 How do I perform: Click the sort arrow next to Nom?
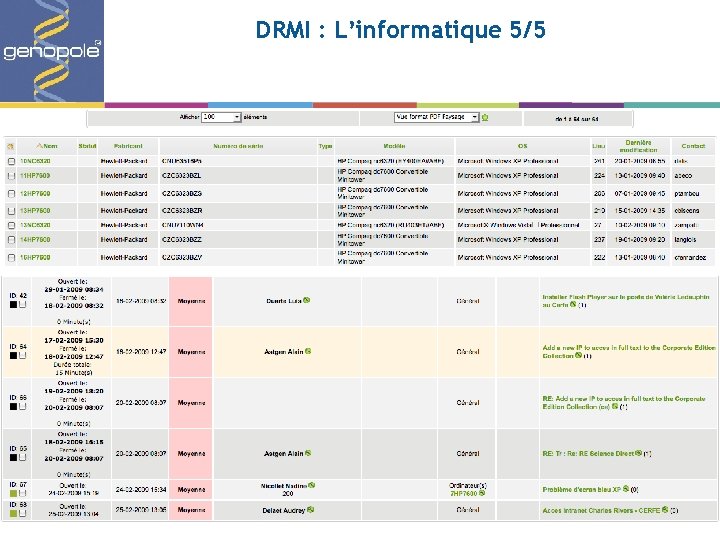pos(39,146)
